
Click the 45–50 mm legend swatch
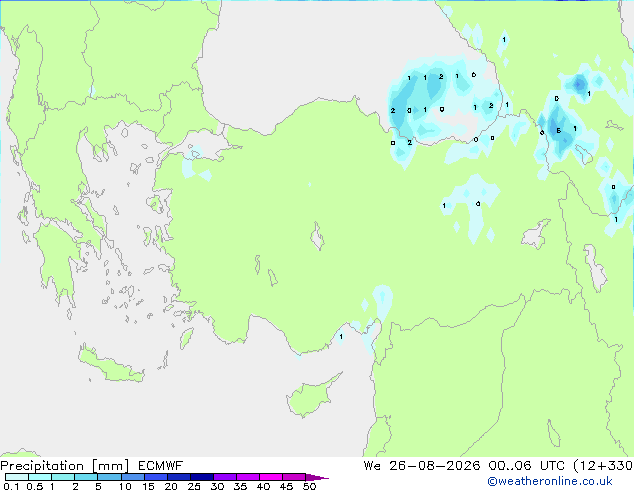click(x=294, y=477)
